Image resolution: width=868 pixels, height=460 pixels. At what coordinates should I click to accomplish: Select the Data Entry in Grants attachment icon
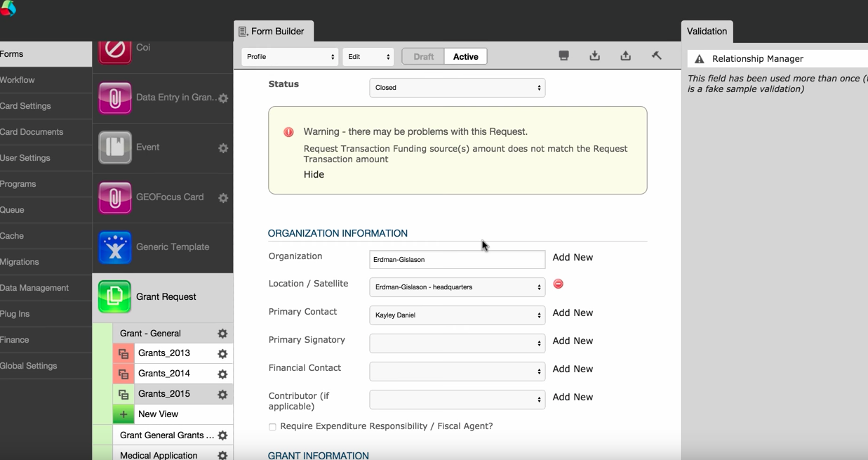click(x=114, y=98)
